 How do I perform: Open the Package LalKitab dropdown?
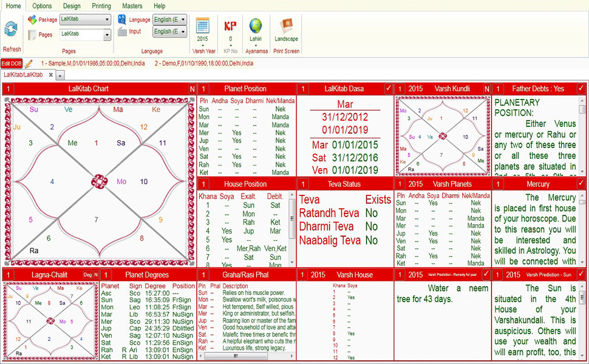[x=85, y=19]
